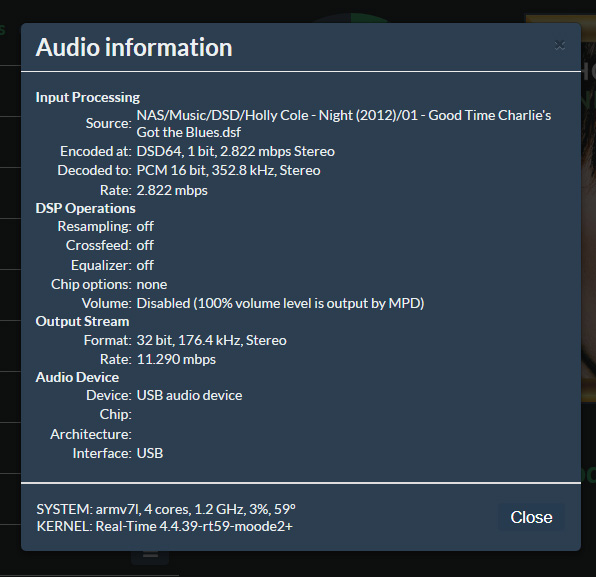
Task: Click the Close button in dialog footer
Action: point(531,517)
